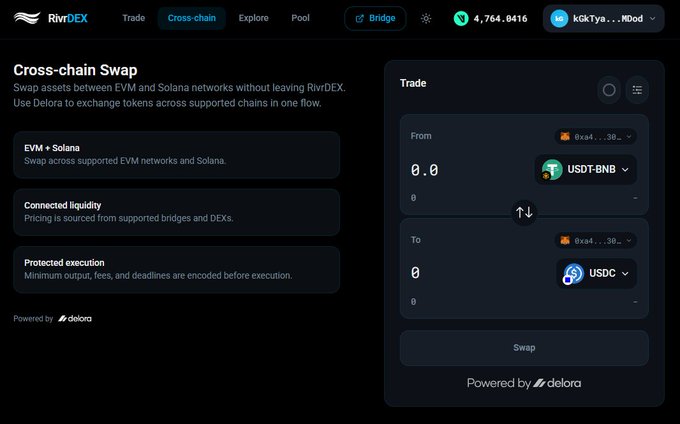Click the blue wallet avatar icon
Viewport: 680px width, 424px height.
point(559,19)
